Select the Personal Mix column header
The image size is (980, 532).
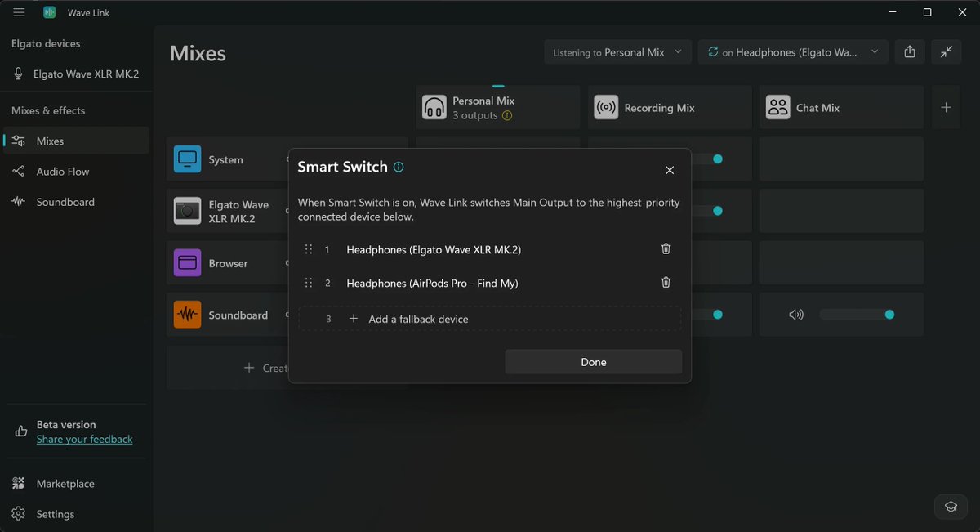[498, 107]
